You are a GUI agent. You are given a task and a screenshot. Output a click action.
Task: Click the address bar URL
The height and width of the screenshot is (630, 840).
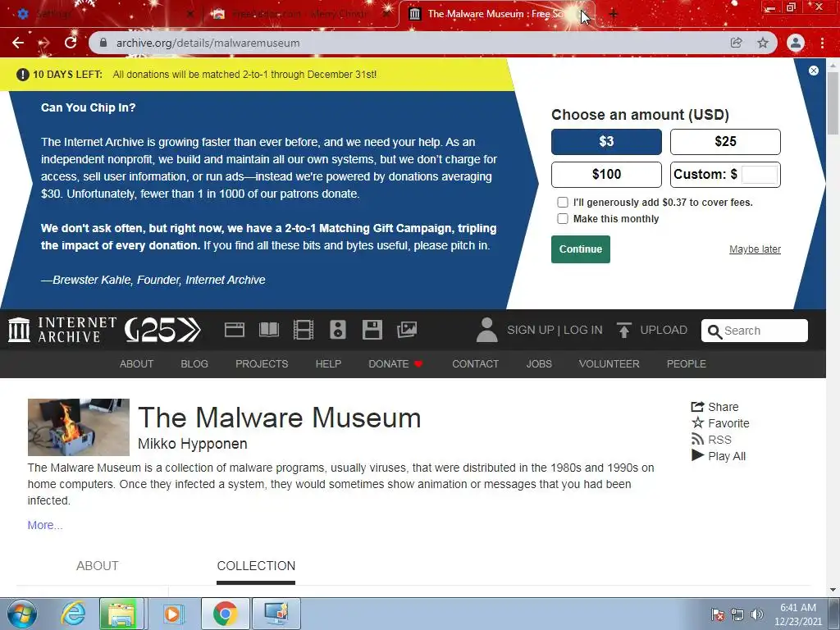click(x=208, y=43)
